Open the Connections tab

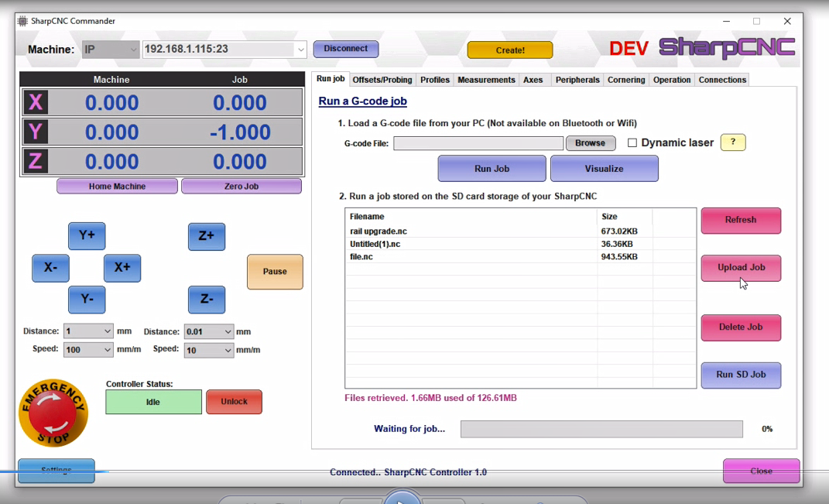(x=722, y=80)
